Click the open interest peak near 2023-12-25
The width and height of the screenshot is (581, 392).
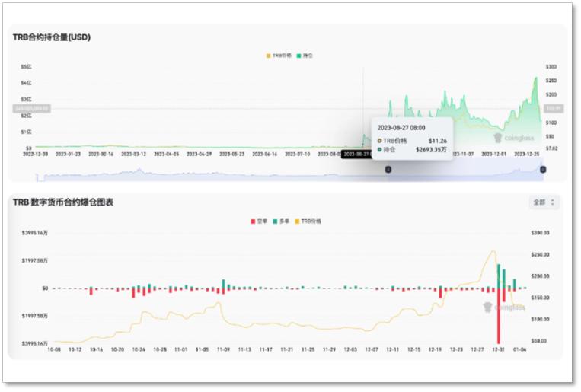coord(535,79)
